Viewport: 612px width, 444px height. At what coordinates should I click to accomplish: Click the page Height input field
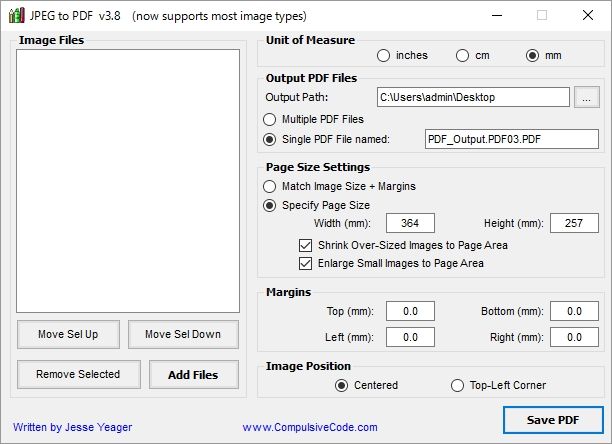574,223
